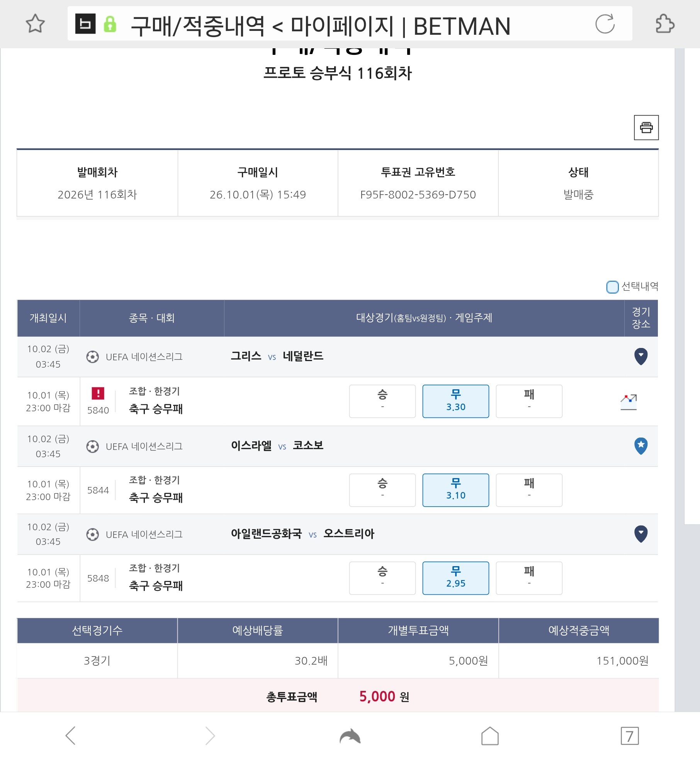Open venue marker for 그리스 vs 네덜란드
Screen dimensions: 700x760
pyautogui.click(x=641, y=356)
